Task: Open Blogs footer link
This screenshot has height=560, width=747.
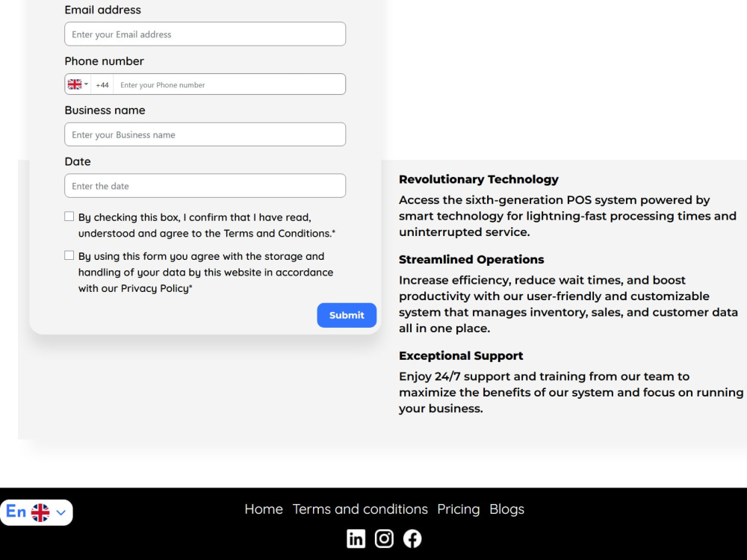Action: pyautogui.click(x=507, y=509)
